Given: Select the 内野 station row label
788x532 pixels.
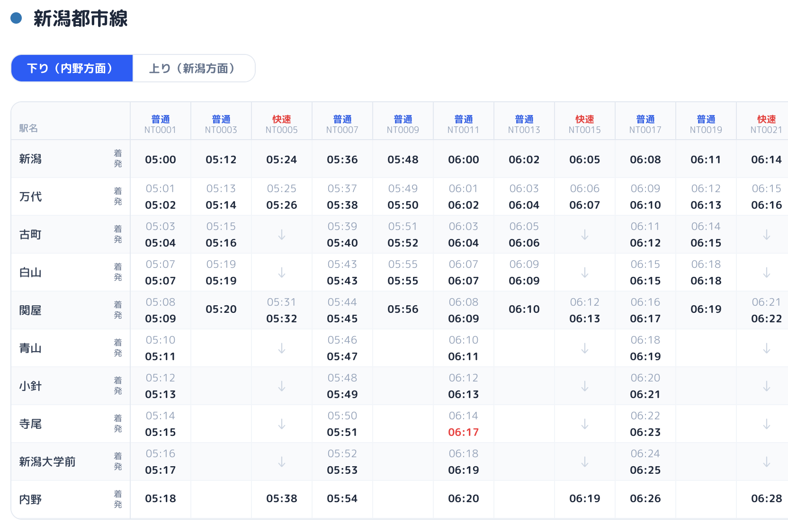Looking at the screenshot, I should pyautogui.click(x=30, y=500).
